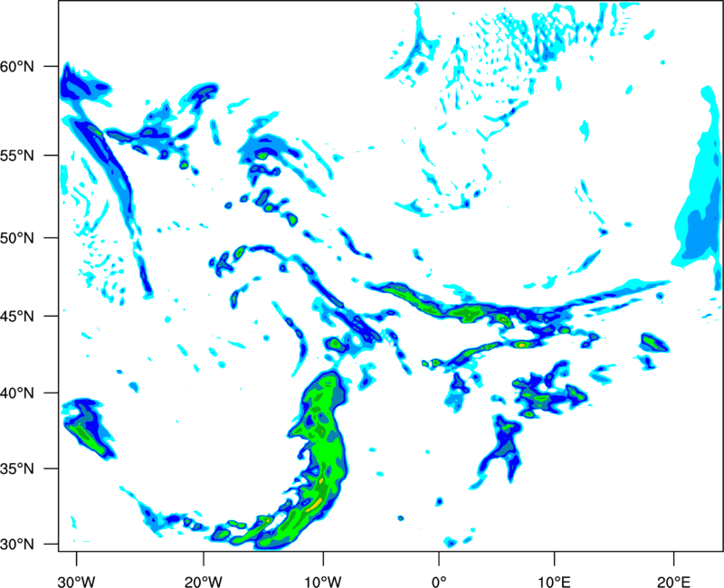Click the 20°W longitude label
724x588 pixels.
coord(203,582)
